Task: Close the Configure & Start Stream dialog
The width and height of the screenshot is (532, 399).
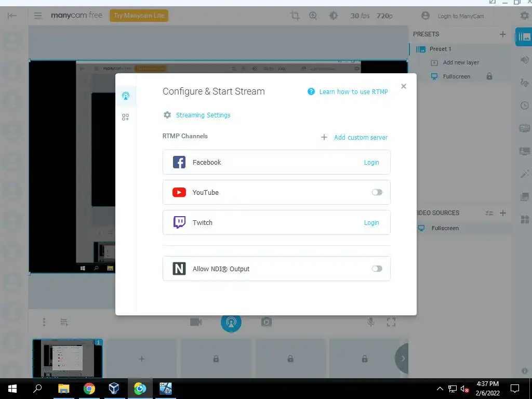Action: (x=403, y=86)
